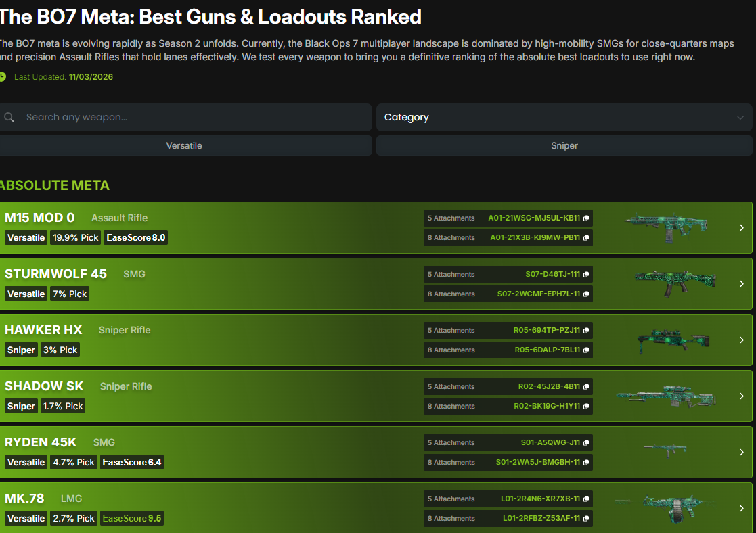This screenshot has width=756, height=533.
Task: Copy M15 MOD 0 five-attachment code icon
Action: 586,218
